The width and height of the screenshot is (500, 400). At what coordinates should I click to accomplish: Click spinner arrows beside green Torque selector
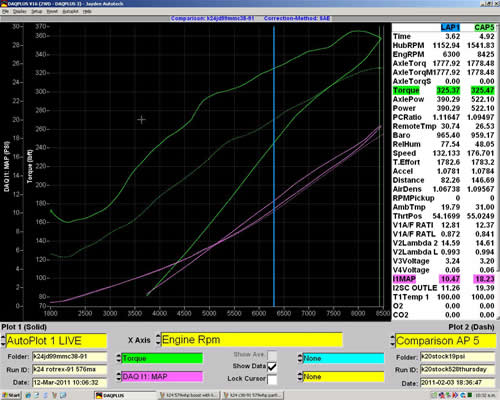tap(119, 358)
